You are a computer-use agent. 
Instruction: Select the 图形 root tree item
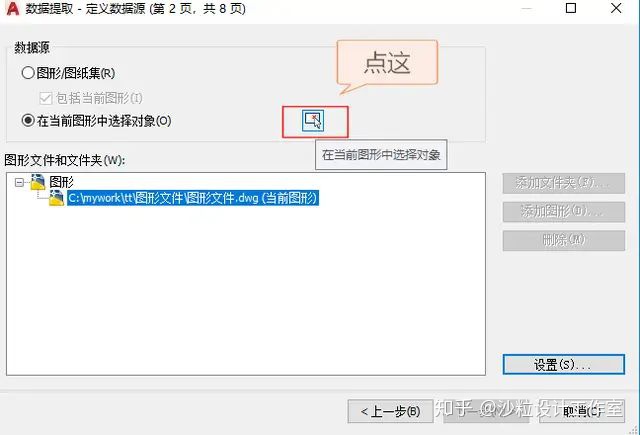pos(61,182)
